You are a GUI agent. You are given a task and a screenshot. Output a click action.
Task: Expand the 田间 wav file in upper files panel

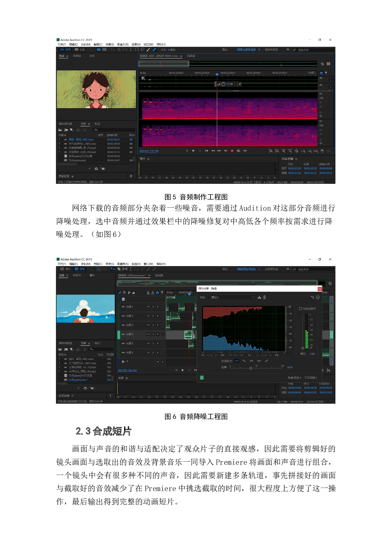59,139
